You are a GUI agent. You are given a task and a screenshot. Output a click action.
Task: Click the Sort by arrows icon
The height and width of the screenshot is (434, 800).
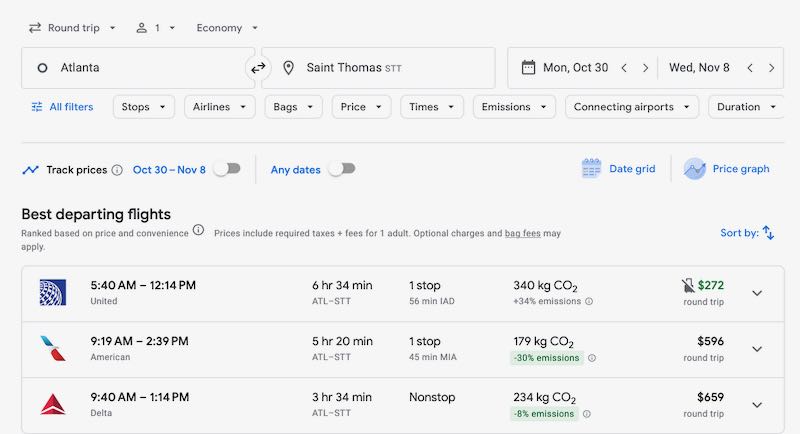tap(768, 233)
